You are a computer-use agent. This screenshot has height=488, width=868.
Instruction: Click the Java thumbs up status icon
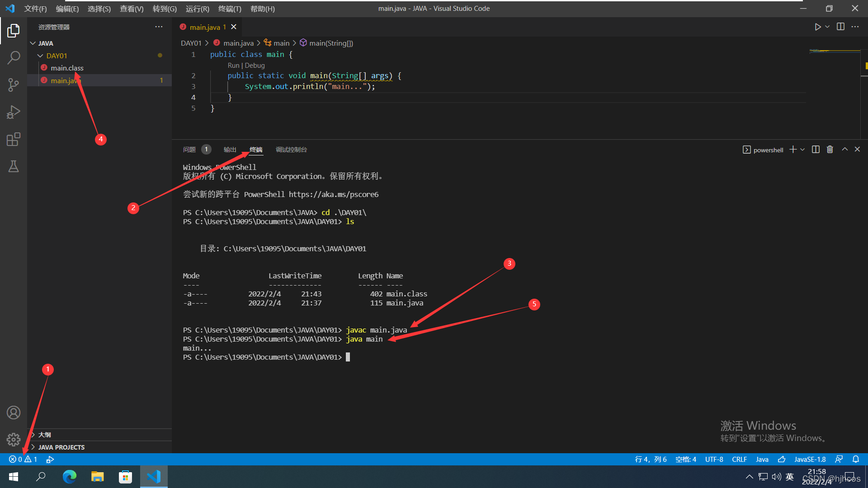(x=781, y=460)
